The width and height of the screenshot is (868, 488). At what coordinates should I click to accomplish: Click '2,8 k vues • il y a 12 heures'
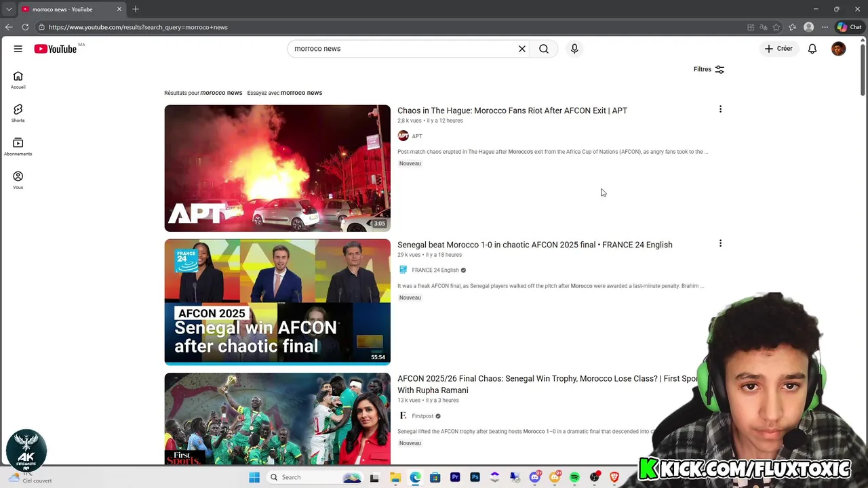430,121
